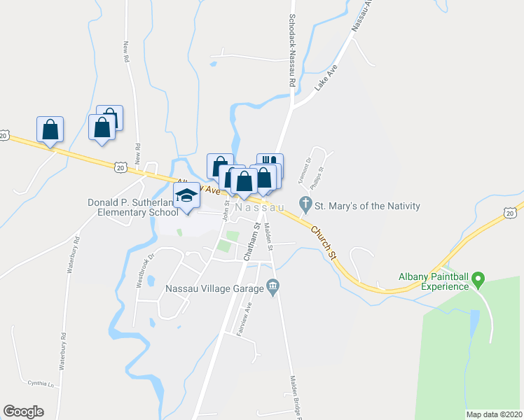The height and width of the screenshot is (420, 524).
Task: Select the restaurant fork-and-knife marker
Action: 270,160
